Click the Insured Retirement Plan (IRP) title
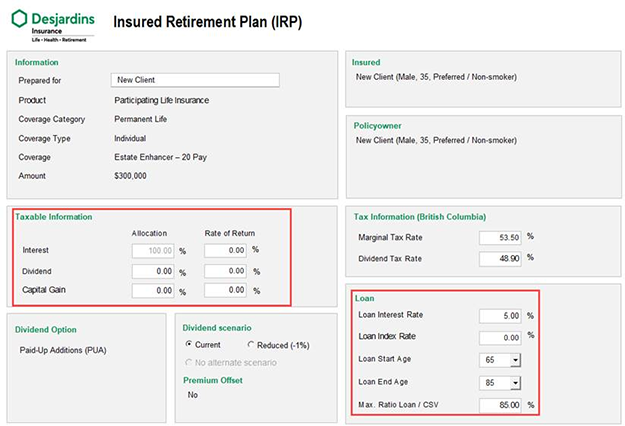The image size is (625, 426). coord(208,22)
